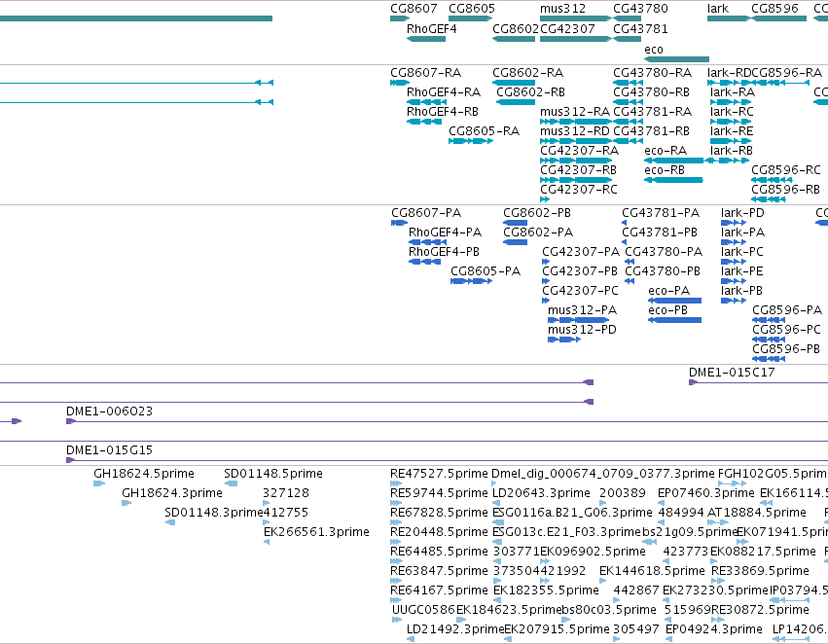Click the UUGC0586 EST label
The height and width of the screenshot is (644, 828).
[423, 611]
